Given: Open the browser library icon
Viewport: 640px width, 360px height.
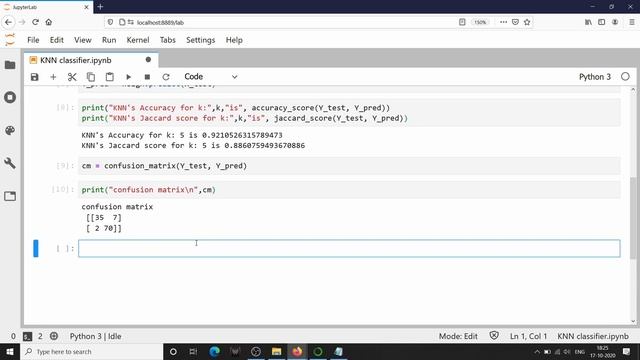Looking at the screenshot, I should [x=588, y=22].
